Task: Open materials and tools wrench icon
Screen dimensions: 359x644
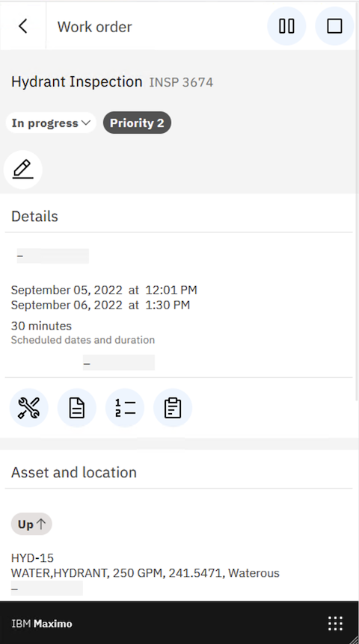Action: 28,408
